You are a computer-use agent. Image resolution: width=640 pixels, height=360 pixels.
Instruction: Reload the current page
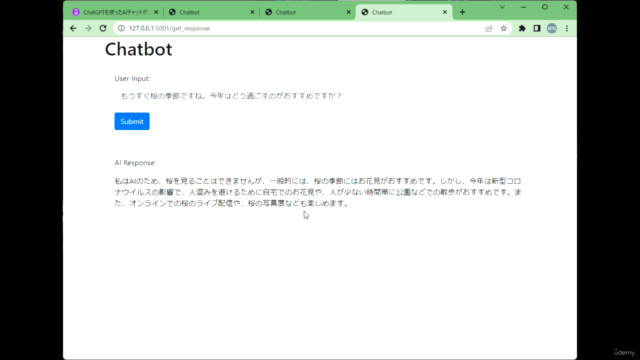tap(103, 28)
